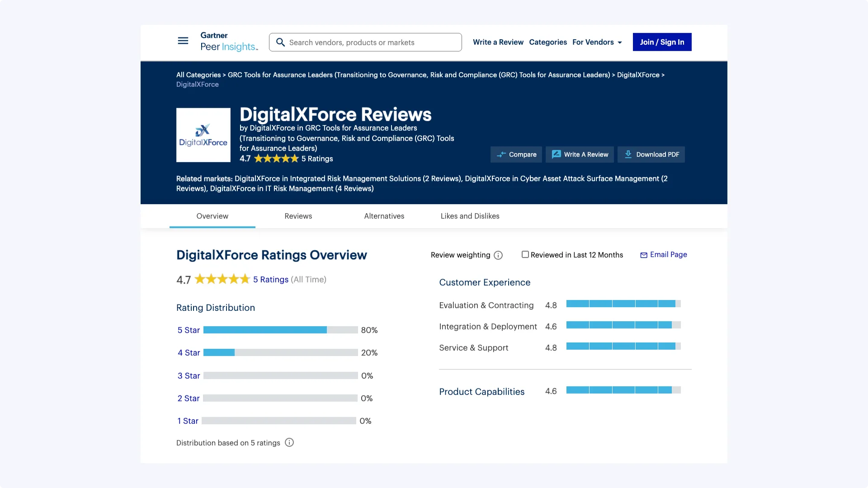This screenshot has width=868, height=488.
Task: Enable Reviewed in Last 12 Months checkbox
Action: [525, 255]
